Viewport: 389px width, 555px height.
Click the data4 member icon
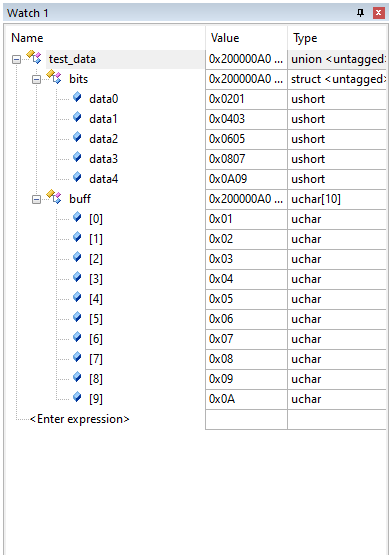point(77,177)
